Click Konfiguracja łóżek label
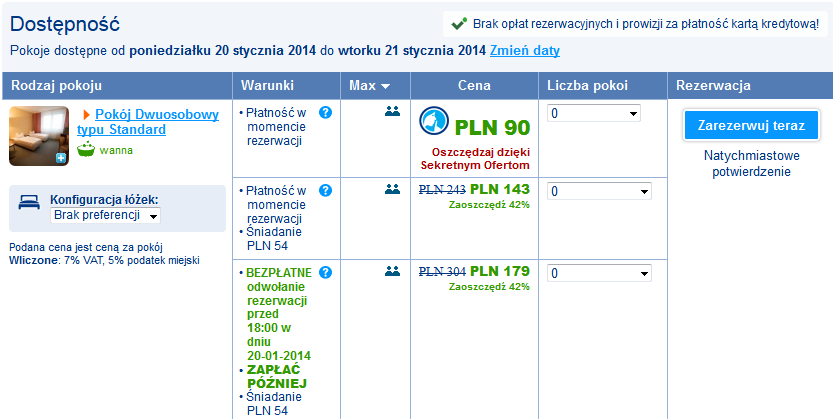The width and height of the screenshot is (833, 419). point(104,200)
